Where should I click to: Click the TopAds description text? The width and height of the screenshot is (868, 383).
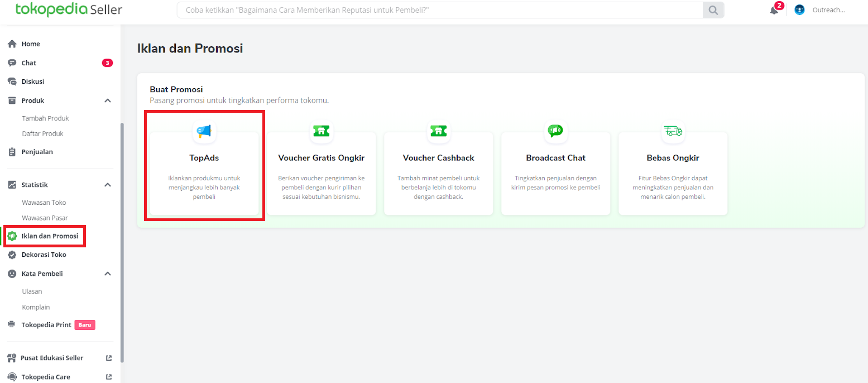[204, 188]
